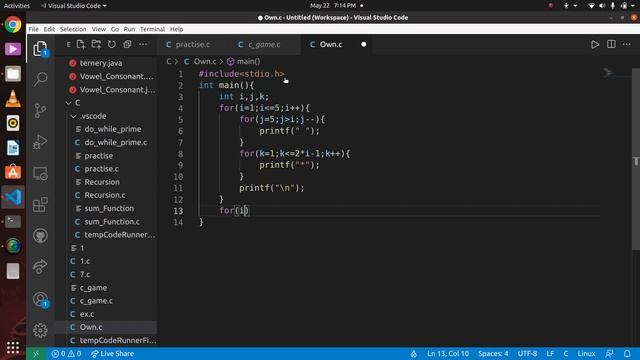This screenshot has height=360, width=640.
Task: Launch Google Chrome from the dock
Action: (13, 24)
